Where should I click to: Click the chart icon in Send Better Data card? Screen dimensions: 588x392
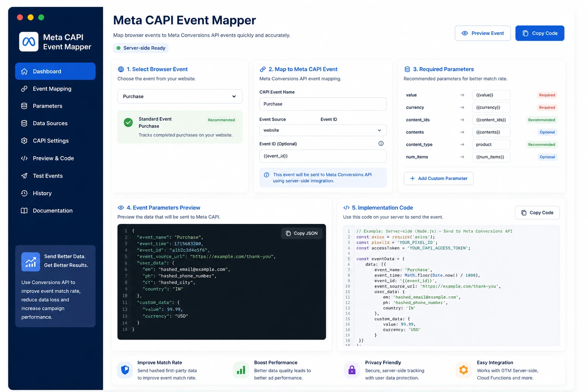click(31, 262)
